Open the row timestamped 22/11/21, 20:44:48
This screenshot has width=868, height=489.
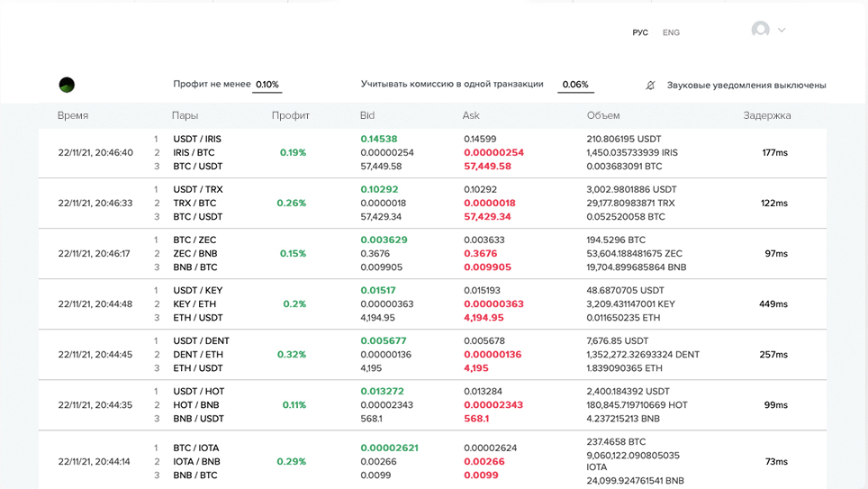95,304
